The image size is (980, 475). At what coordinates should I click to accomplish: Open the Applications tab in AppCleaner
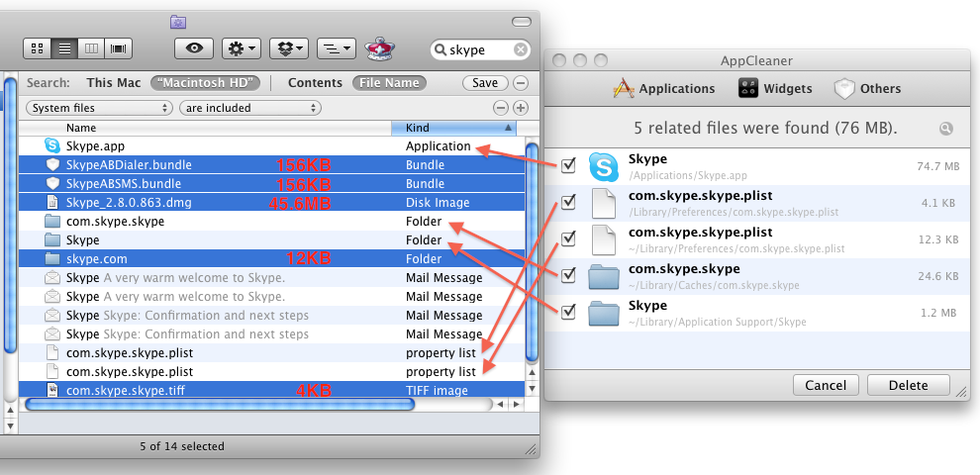click(x=664, y=88)
